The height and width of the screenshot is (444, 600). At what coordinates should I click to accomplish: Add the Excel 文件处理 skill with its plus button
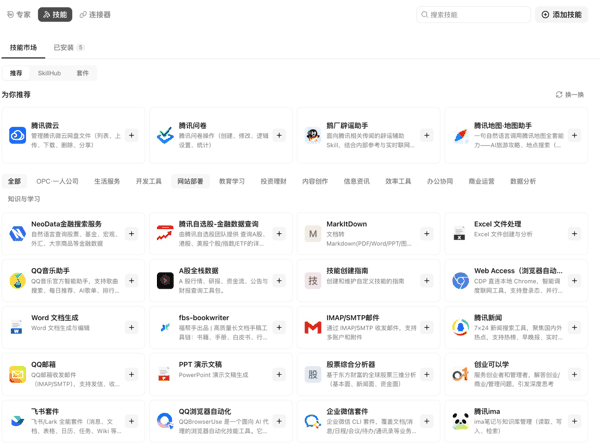pyautogui.click(x=574, y=234)
